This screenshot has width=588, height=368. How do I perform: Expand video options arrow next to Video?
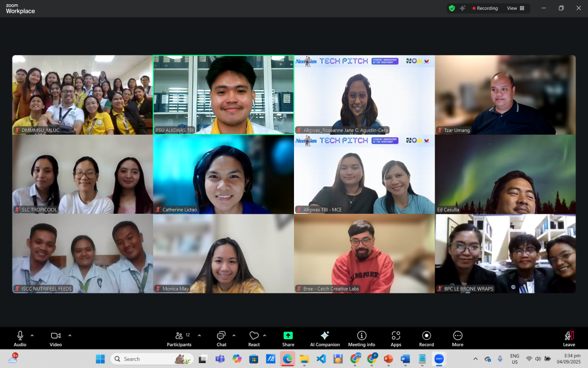(70, 335)
